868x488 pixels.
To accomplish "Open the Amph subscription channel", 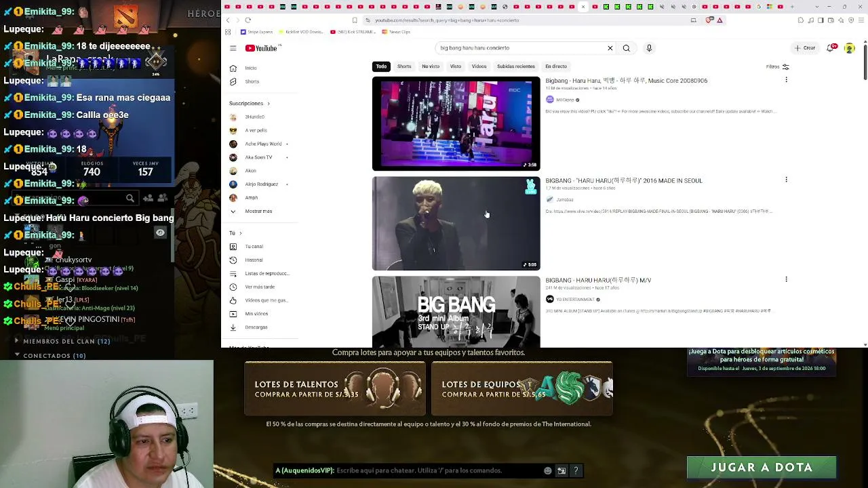I will pyautogui.click(x=251, y=198).
